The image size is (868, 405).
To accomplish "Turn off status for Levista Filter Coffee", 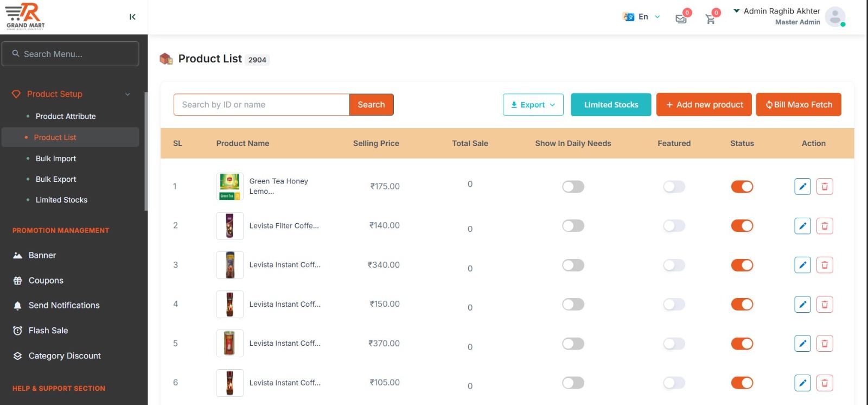I will [x=742, y=226].
